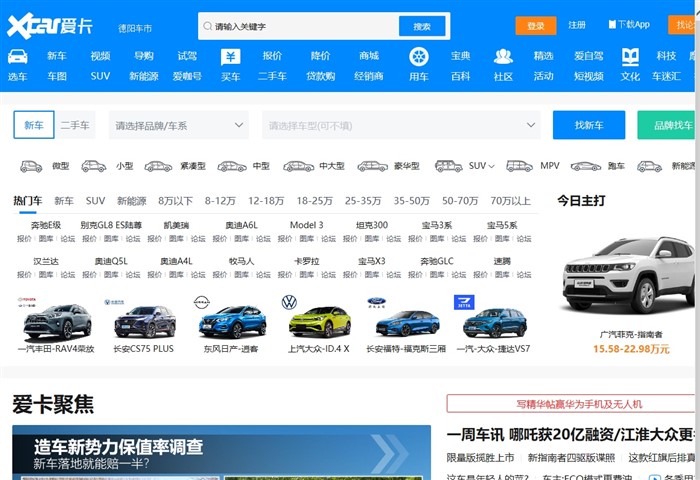Open the 选车 car icon
The width and height of the screenshot is (700, 480).
(17, 57)
